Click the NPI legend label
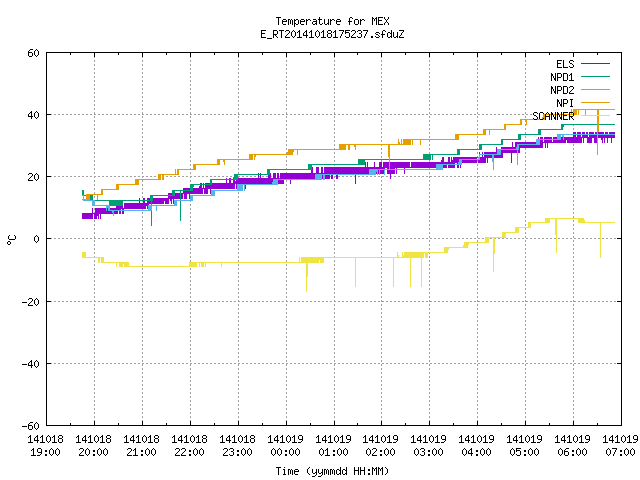The height and width of the screenshot is (480, 640). (565, 103)
